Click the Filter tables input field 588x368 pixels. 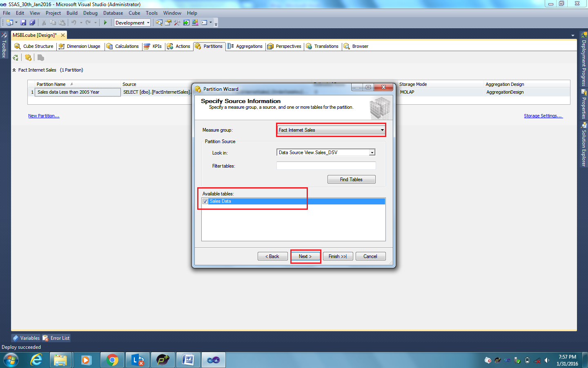pyautogui.click(x=326, y=166)
